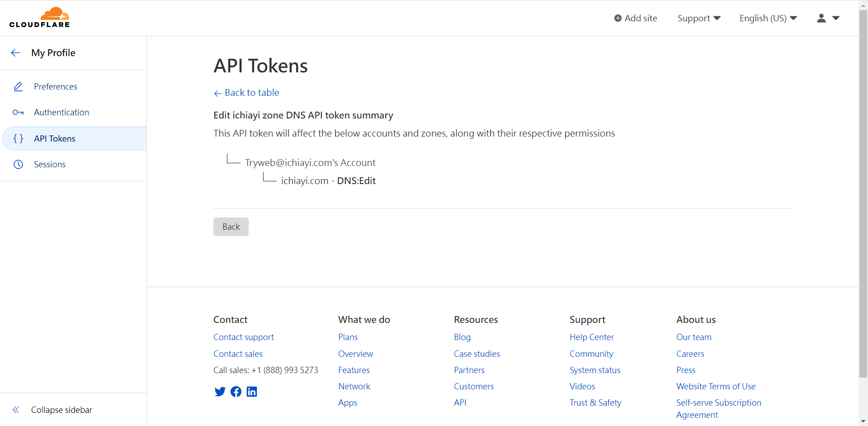Open the Network footer link
The image size is (868, 426).
pos(354,386)
